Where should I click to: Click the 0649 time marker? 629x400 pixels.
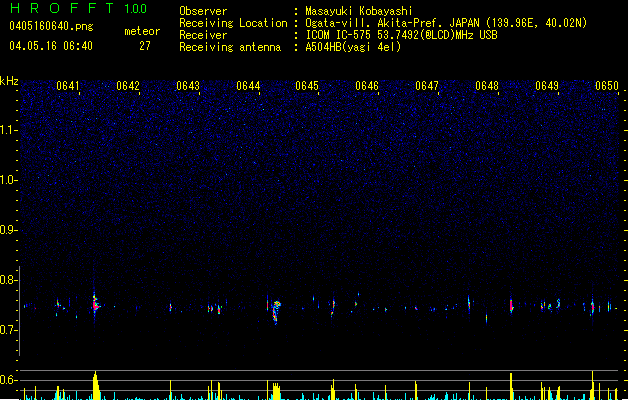[547, 86]
